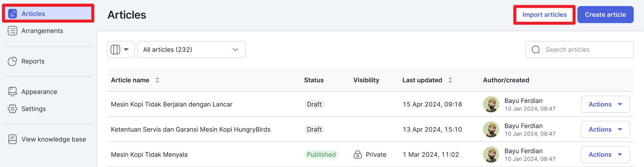
Task: Click the Appearance brush icon
Action: 12,92
